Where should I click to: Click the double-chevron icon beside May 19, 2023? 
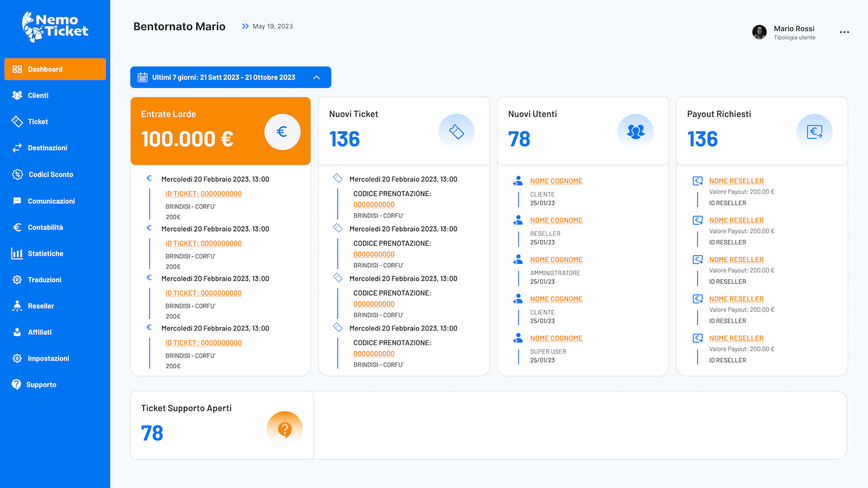pos(245,26)
